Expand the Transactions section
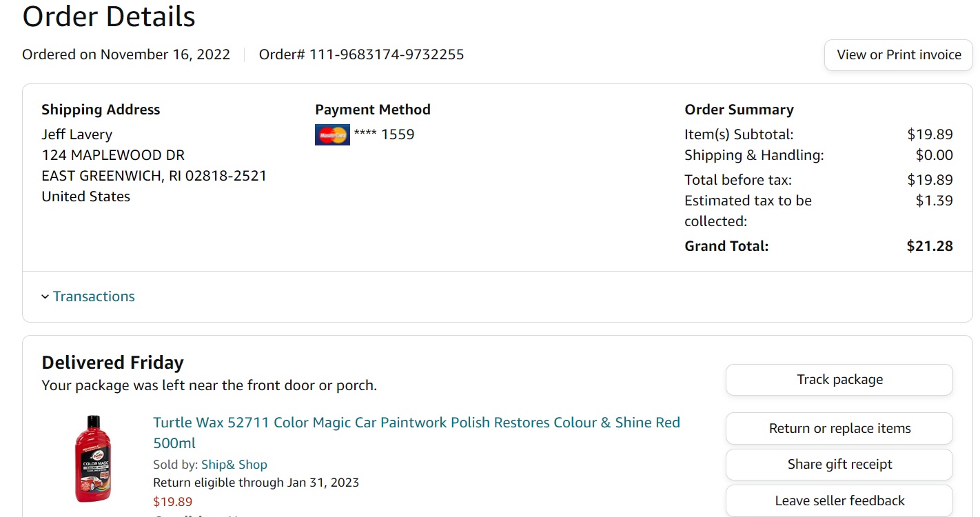This screenshot has width=980, height=517. coord(94,296)
